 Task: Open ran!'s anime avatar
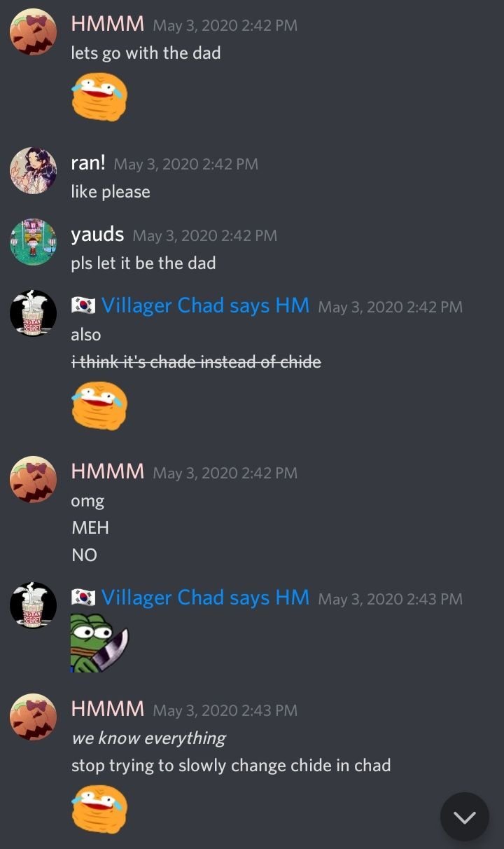point(33,170)
